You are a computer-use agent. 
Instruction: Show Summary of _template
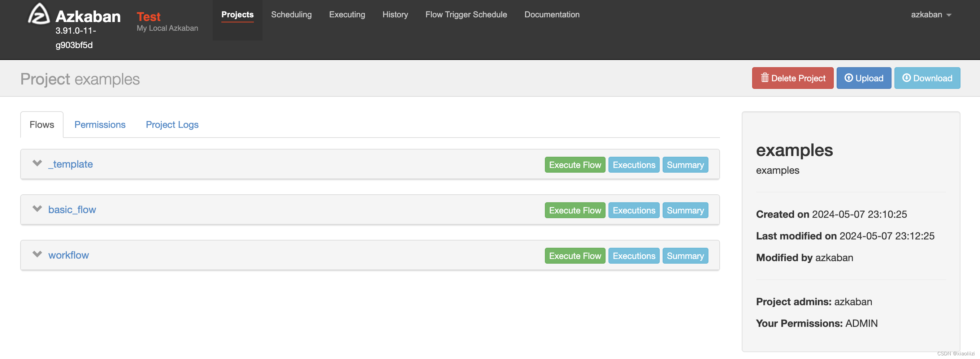tap(685, 165)
